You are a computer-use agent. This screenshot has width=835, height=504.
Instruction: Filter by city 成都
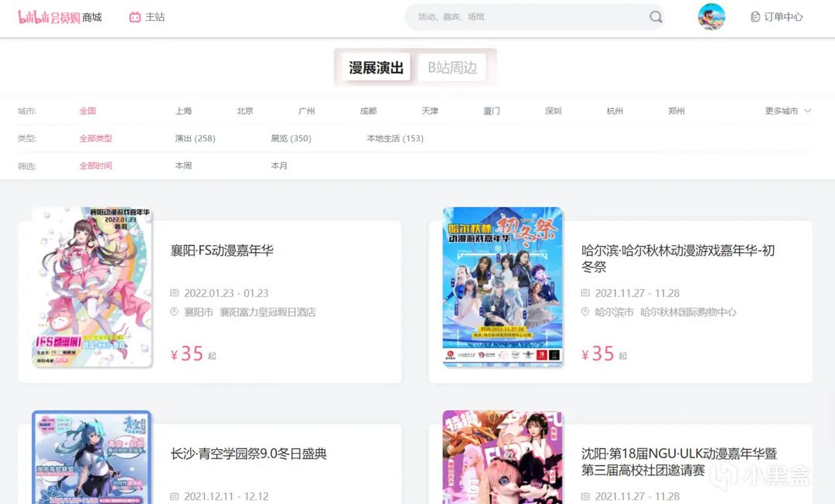369,111
